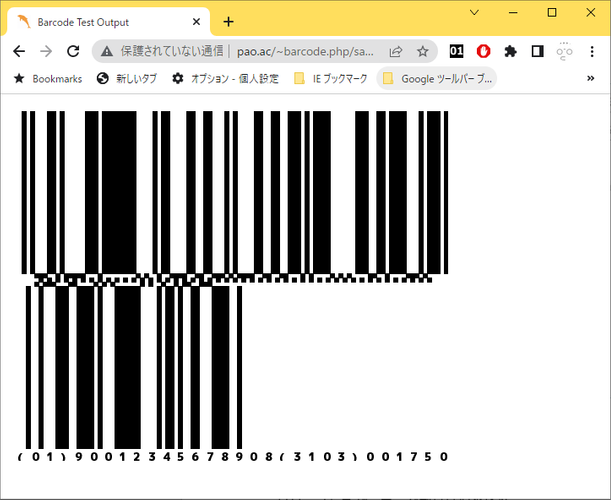Open the not-secure warning site info
Image resolution: width=611 pixels, height=500 pixels.
tap(107, 51)
